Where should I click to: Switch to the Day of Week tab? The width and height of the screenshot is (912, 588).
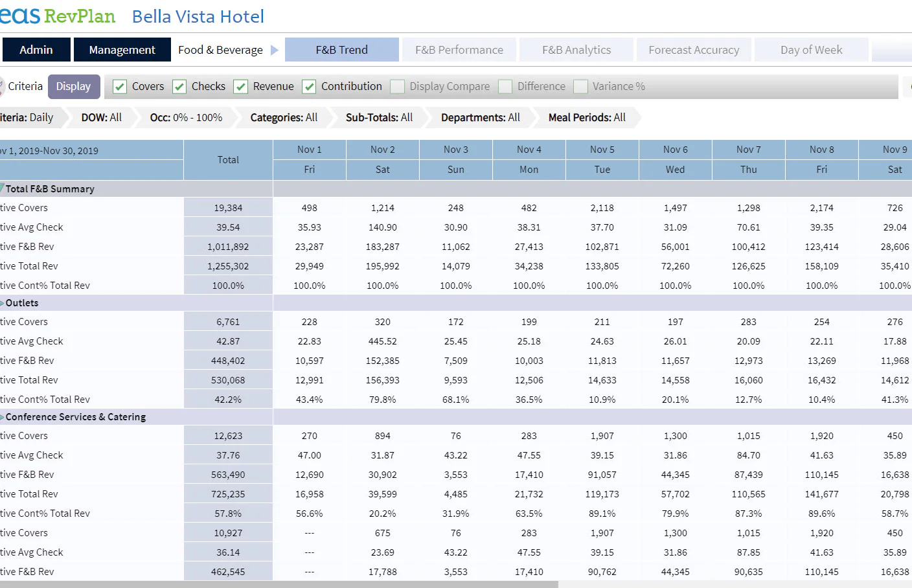click(811, 50)
